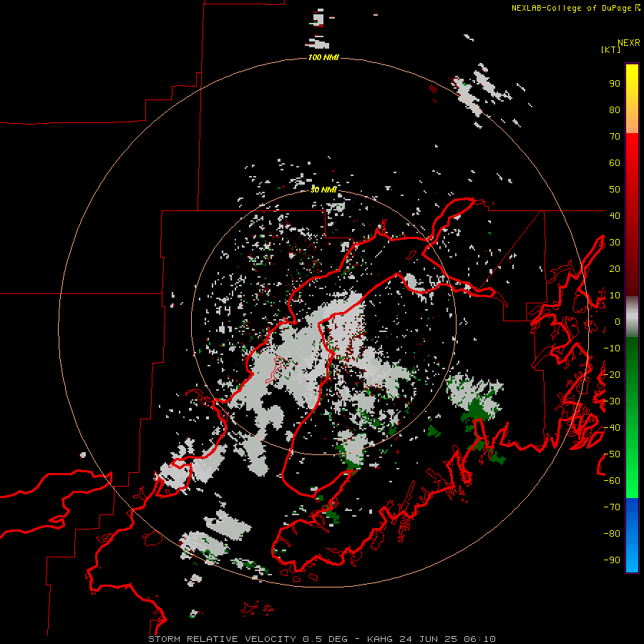Click the 0 value on velocity scale
The height and width of the screenshot is (644, 644).
click(x=618, y=322)
